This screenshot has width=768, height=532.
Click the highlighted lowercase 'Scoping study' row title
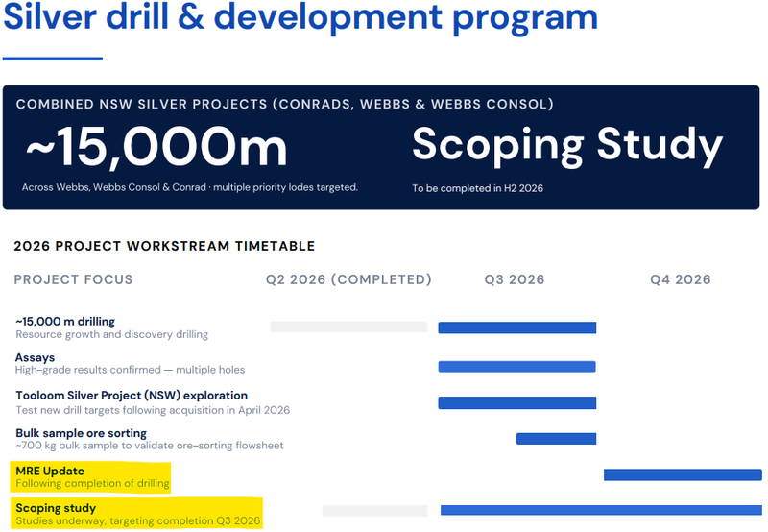point(56,508)
